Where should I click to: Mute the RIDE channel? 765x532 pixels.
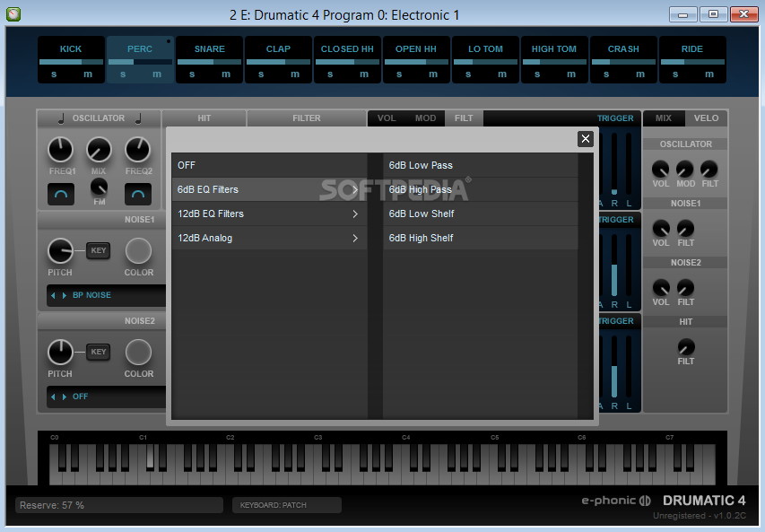(709, 74)
